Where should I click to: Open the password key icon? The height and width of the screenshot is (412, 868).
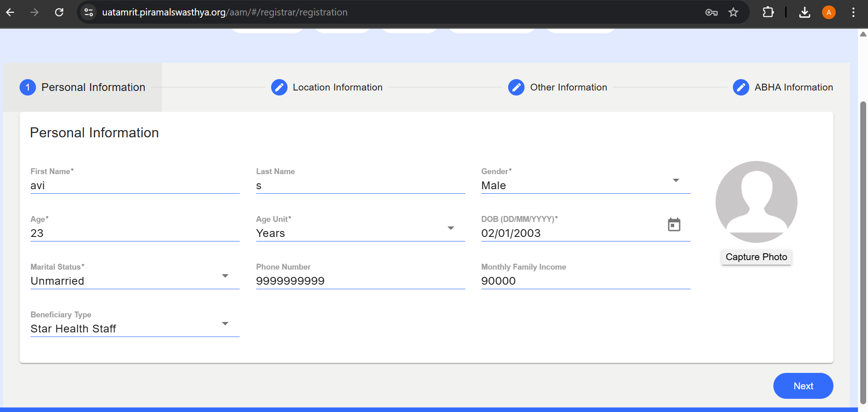(711, 12)
